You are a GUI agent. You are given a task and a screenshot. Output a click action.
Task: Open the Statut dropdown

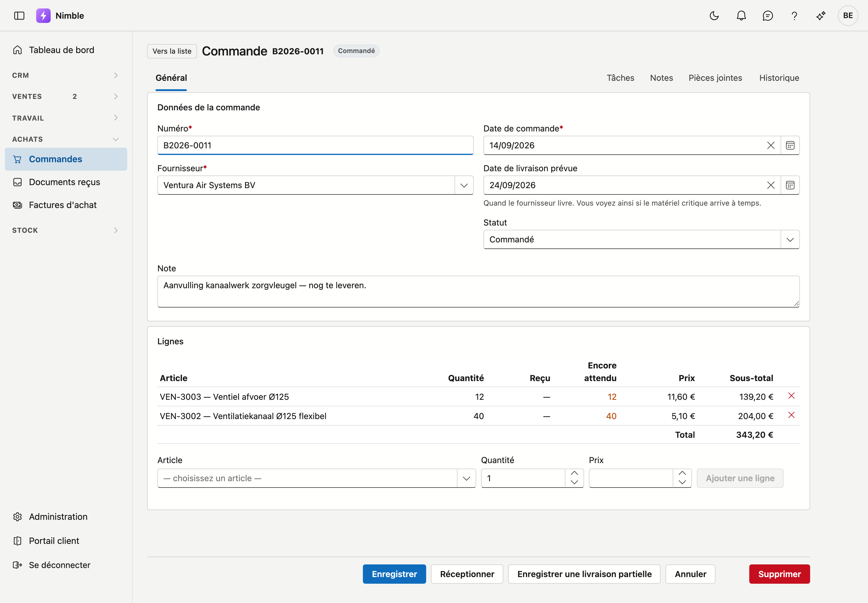pos(790,239)
